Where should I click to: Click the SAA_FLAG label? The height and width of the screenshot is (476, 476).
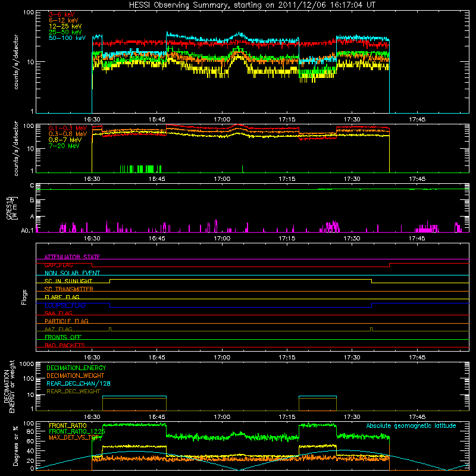pos(58,313)
